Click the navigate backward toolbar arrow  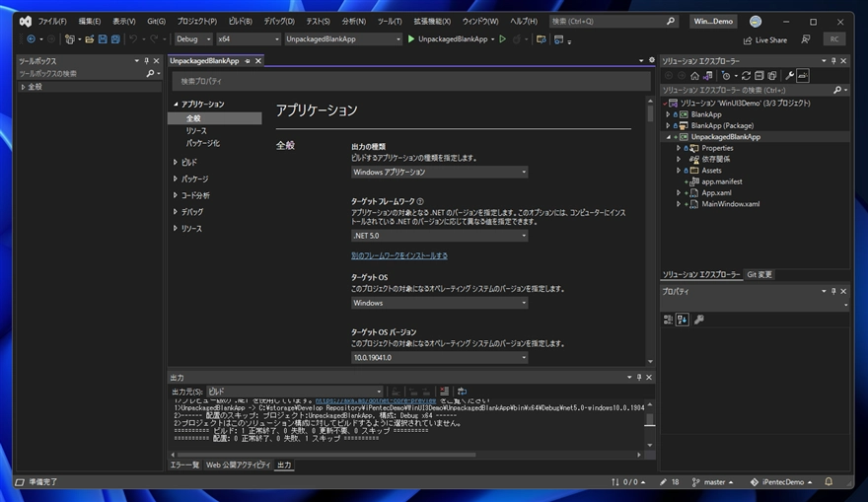pyautogui.click(x=31, y=39)
